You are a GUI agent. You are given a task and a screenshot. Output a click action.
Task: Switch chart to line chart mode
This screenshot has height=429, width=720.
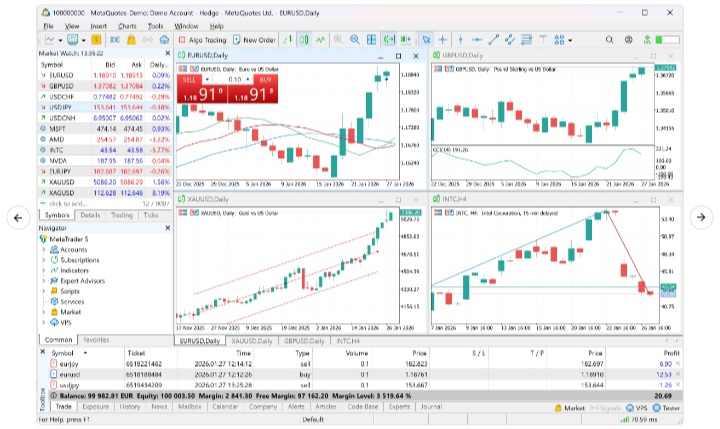(321, 40)
